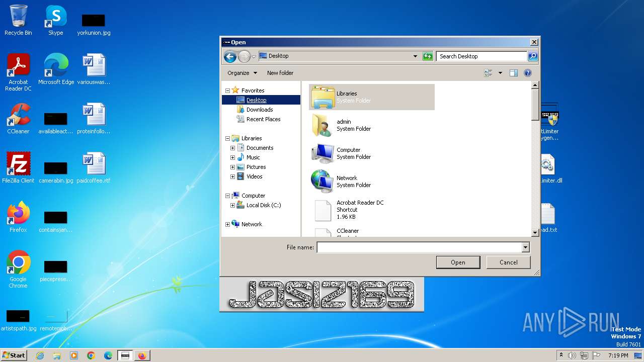Select paidcoffee.rtf on the desktop
This screenshot has height=362, width=644.
[94, 168]
